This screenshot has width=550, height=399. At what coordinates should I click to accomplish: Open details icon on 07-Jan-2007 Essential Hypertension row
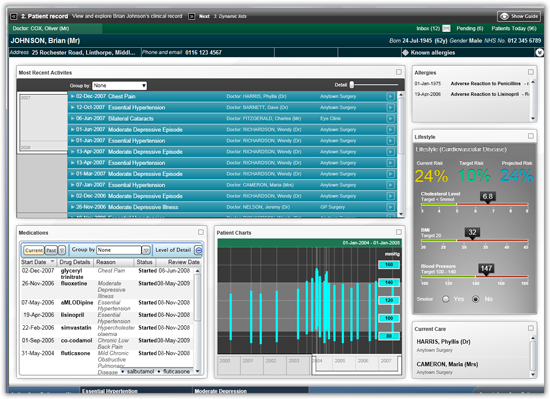point(390,185)
